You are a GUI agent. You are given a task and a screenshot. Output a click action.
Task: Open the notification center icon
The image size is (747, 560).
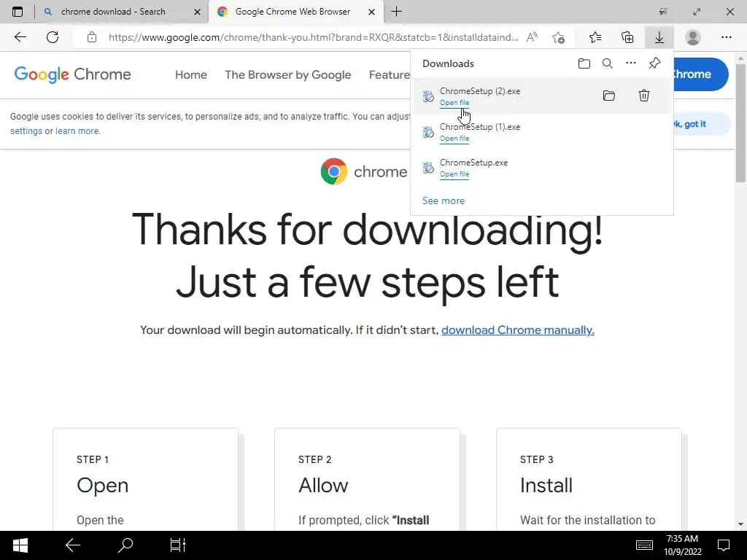[724, 545]
